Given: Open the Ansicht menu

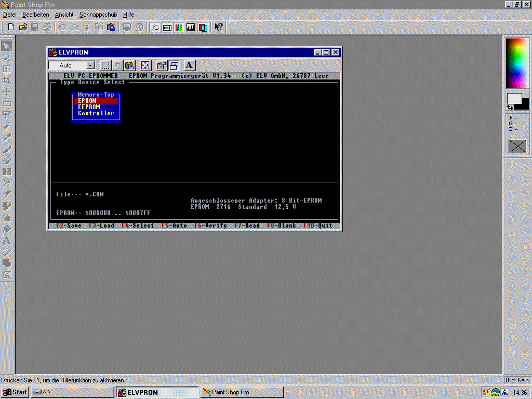Looking at the screenshot, I should point(64,15).
